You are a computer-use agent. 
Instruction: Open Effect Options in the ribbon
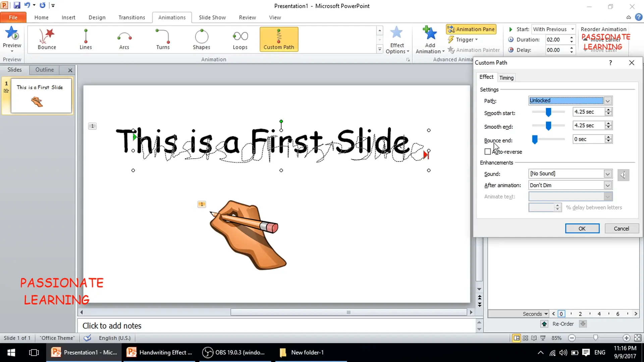coord(397,40)
